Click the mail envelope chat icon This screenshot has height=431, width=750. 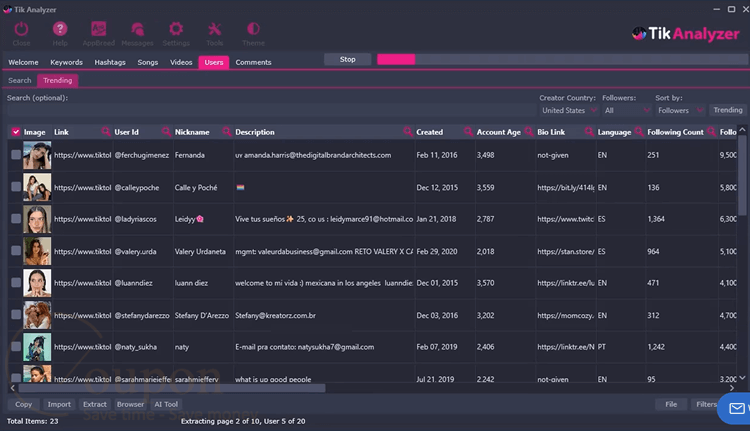coord(737,408)
